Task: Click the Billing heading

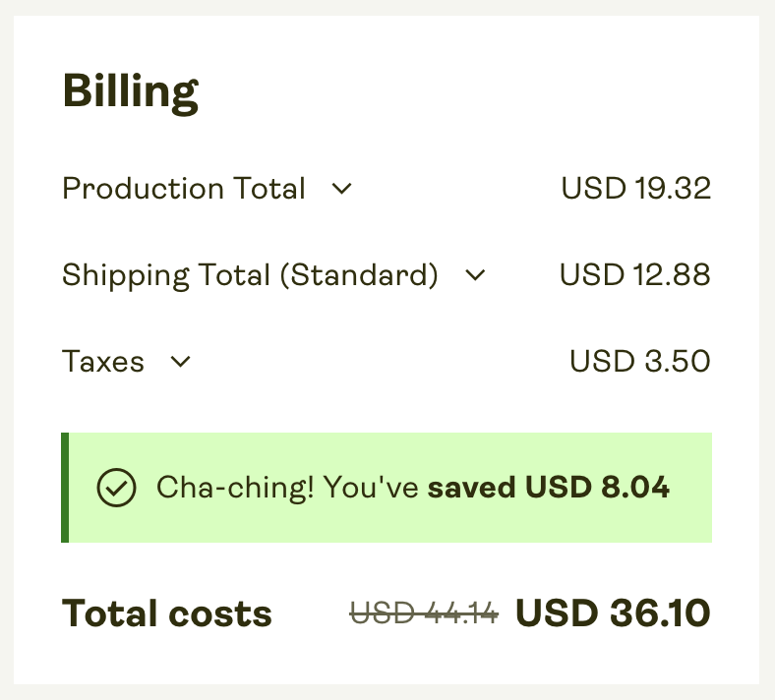Action: pyautogui.click(x=130, y=91)
